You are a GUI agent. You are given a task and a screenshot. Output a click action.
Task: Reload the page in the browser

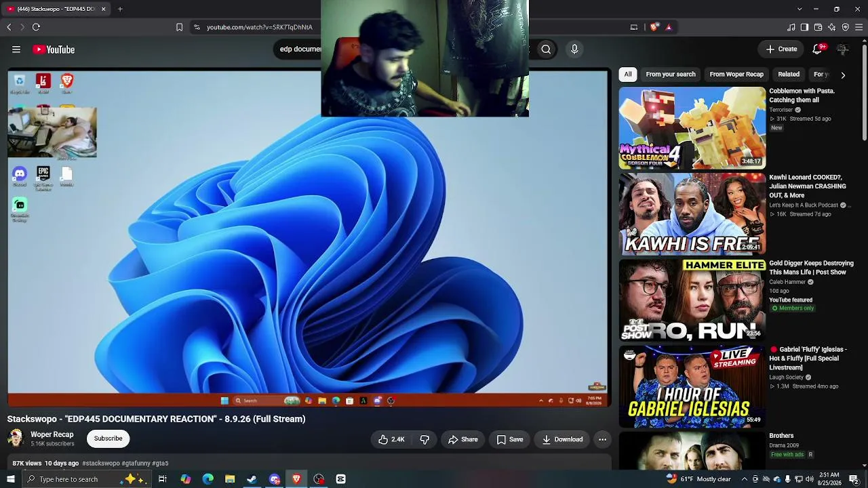pyautogui.click(x=36, y=27)
